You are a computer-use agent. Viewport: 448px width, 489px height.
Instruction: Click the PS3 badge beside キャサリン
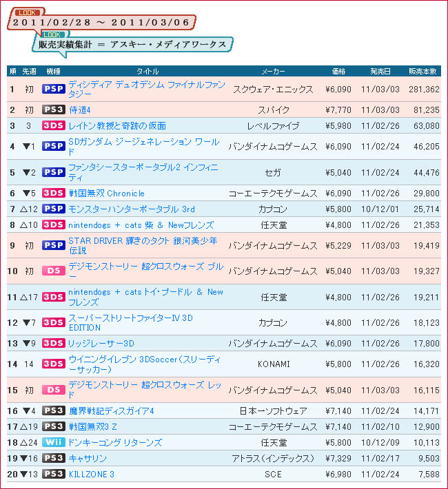[x=54, y=458]
